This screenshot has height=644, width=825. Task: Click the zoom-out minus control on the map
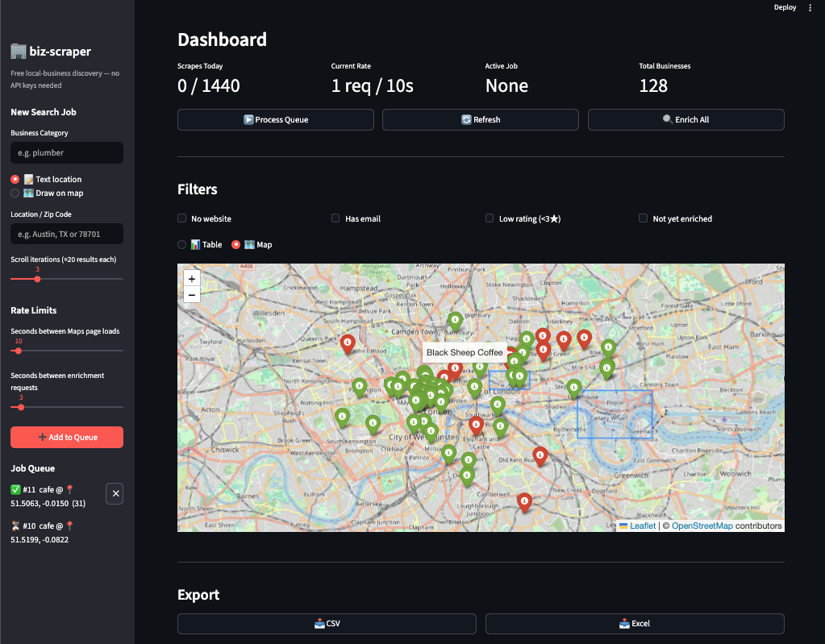pyautogui.click(x=191, y=294)
